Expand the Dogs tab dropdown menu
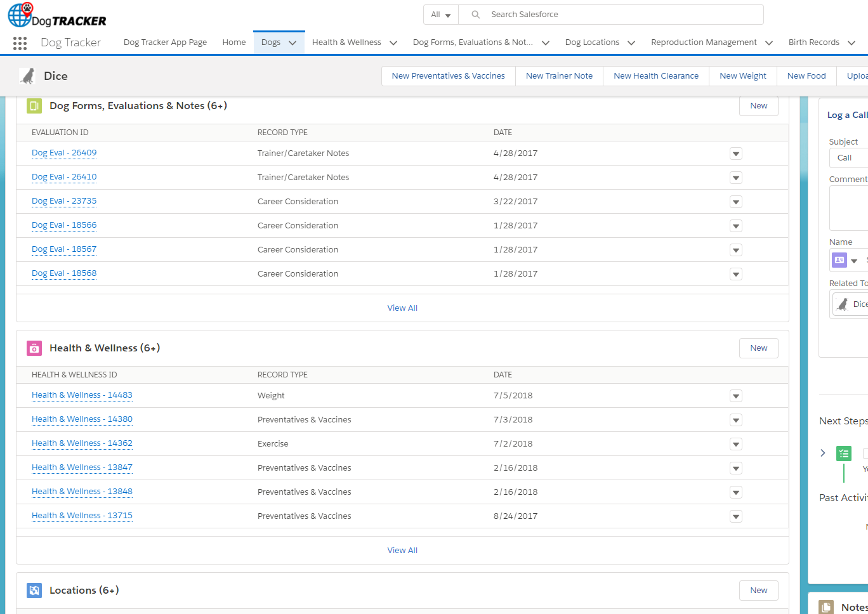 [293, 43]
